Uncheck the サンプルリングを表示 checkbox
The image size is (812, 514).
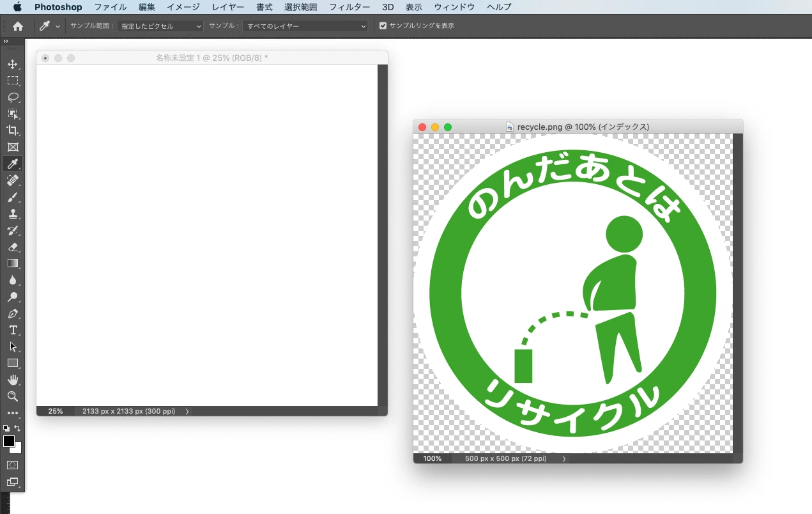point(383,26)
